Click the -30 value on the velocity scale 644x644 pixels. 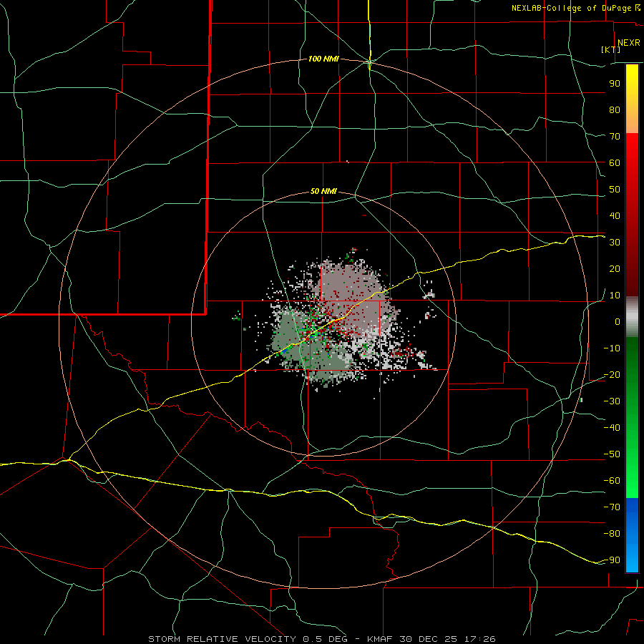pyautogui.click(x=612, y=401)
